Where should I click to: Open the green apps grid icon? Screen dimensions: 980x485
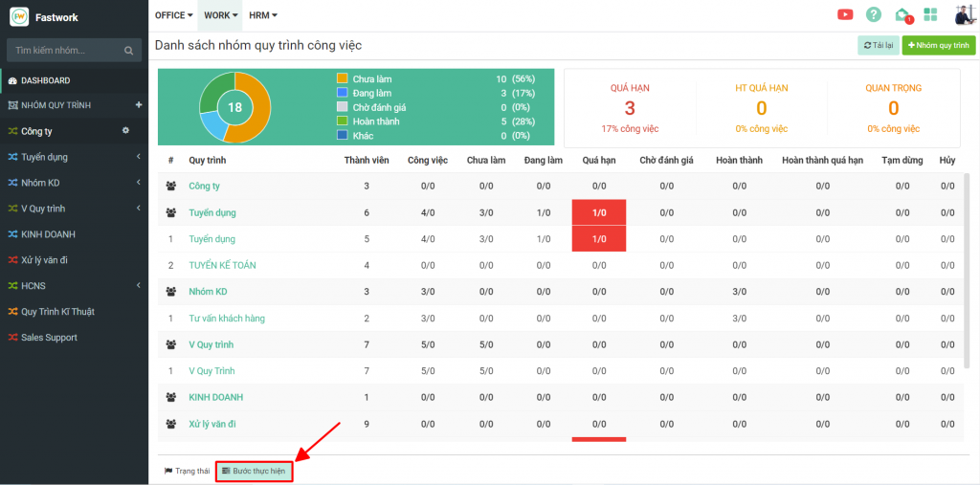(930, 14)
